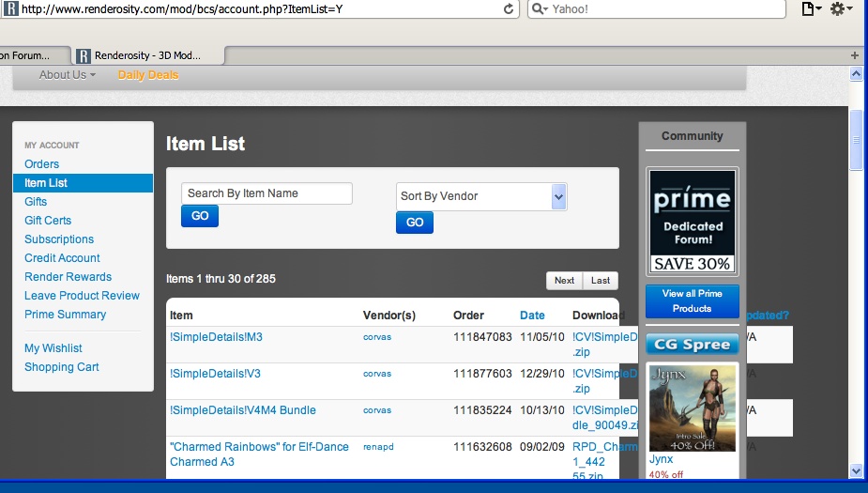Open the browser settings gear menu
The height and width of the screenshot is (493, 868).
click(x=841, y=8)
